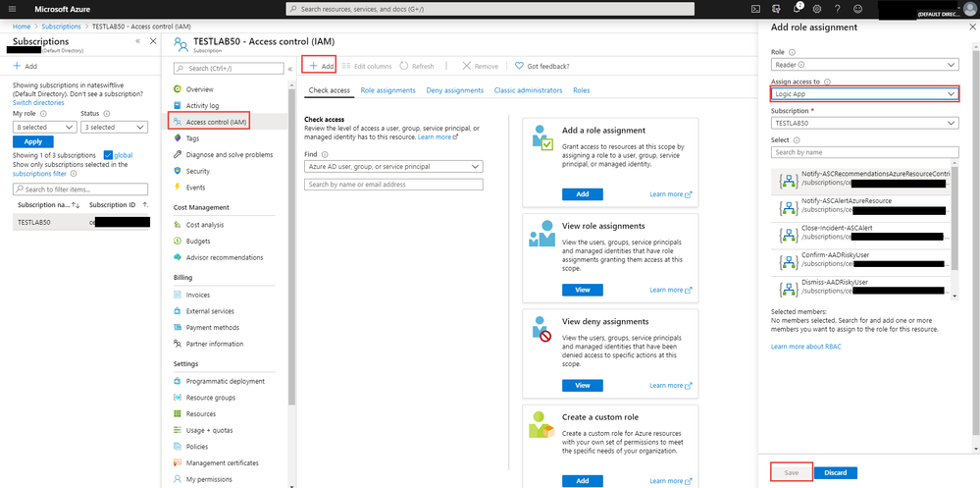
Task: Select Close-Incident-ASCAlert logic app
Action: pyautogui.click(x=860, y=232)
